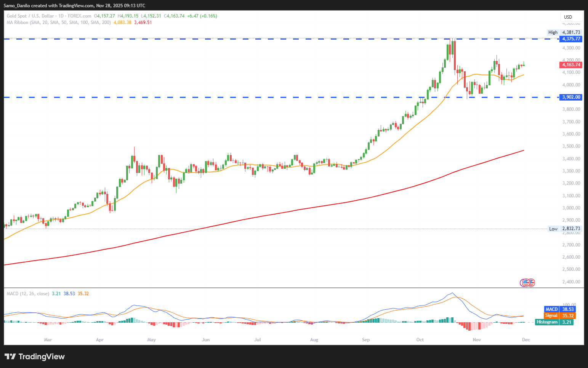
Task: Click the Dec label on the time axis
Action: tap(526, 340)
